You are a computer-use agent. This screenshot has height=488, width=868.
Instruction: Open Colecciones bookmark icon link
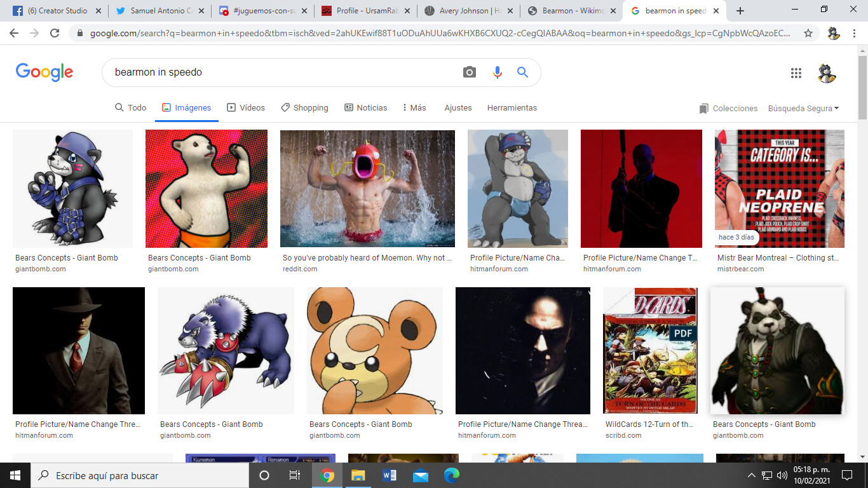pyautogui.click(x=728, y=109)
